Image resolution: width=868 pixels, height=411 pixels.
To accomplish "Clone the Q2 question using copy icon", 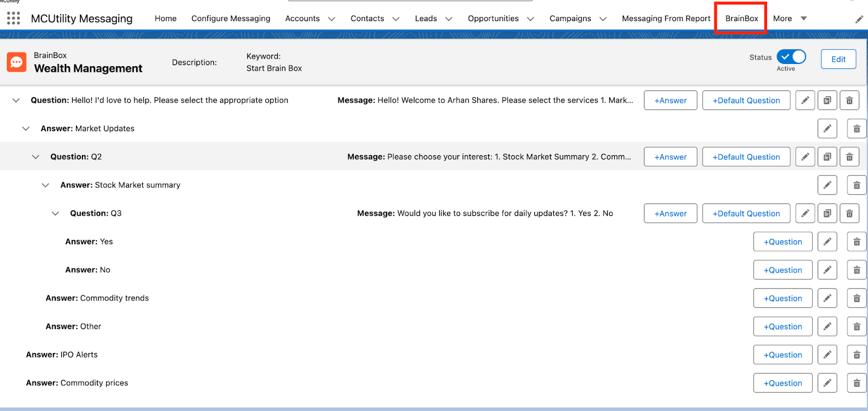I will tap(827, 157).
